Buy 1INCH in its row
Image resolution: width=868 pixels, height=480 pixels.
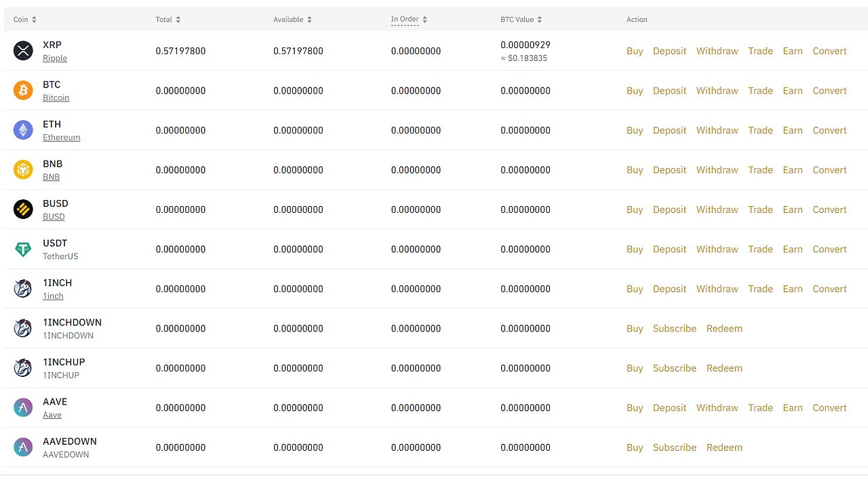[635, 289]
